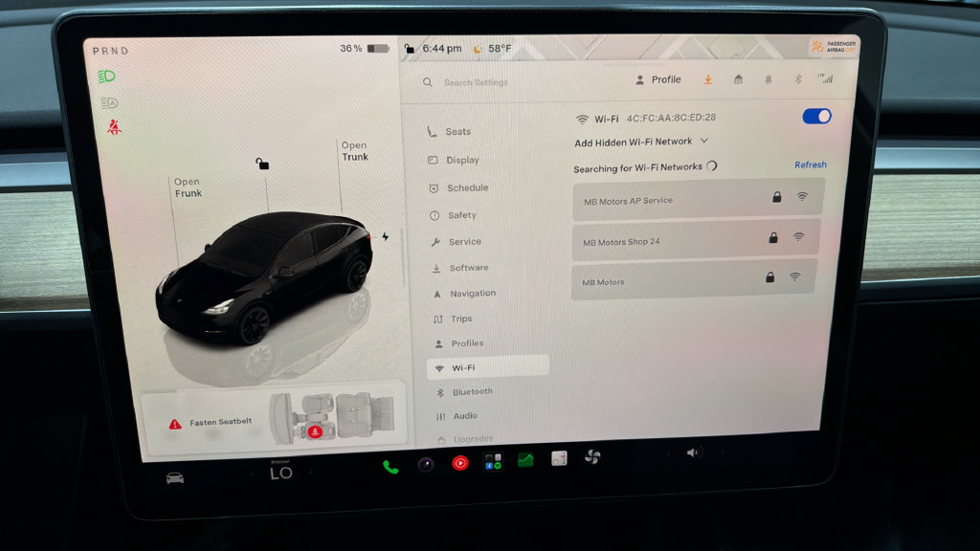Tap the PRND gear indicator
Viewport: 980px width, 551px height.
(111, 51)
